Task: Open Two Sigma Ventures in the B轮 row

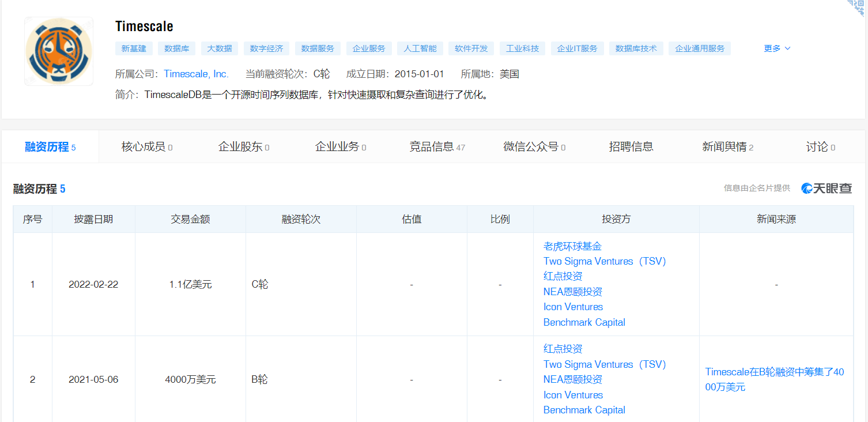Action: [x=605, y=364]
